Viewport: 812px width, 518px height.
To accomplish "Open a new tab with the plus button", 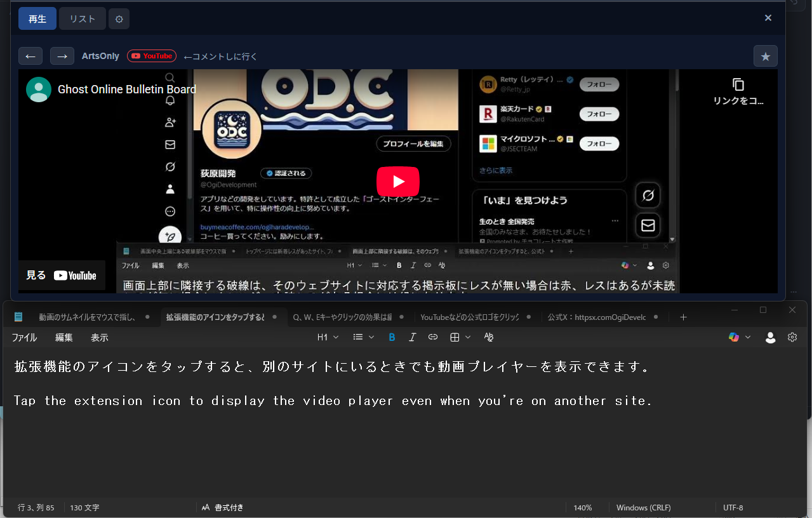I will (683, 316).
